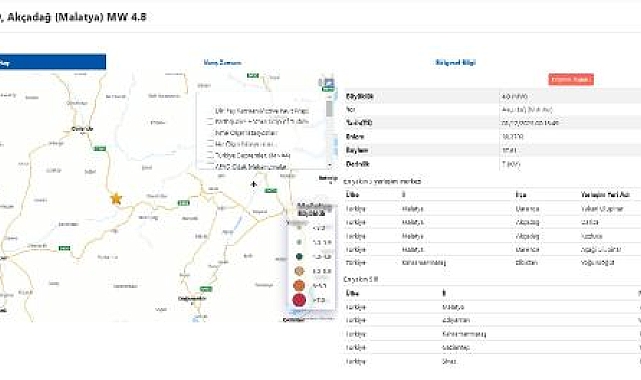Image resolution: width=641 pixels, height=380 pixels.
Task: Toggle the Türkiye Depremleri layer checkbox
Action: pos(210,155)
